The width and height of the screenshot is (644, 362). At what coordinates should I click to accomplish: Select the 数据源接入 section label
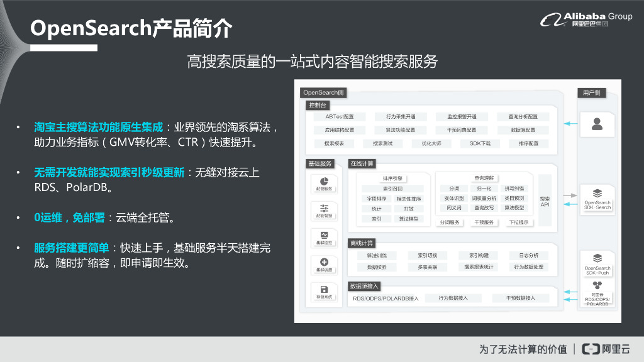[x=364, y=287]
